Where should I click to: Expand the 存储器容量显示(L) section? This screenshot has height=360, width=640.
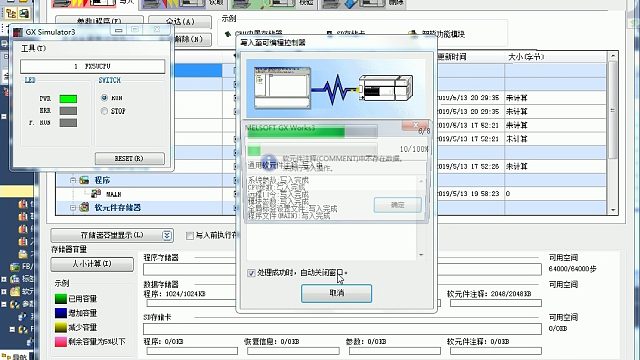point(112,235)
